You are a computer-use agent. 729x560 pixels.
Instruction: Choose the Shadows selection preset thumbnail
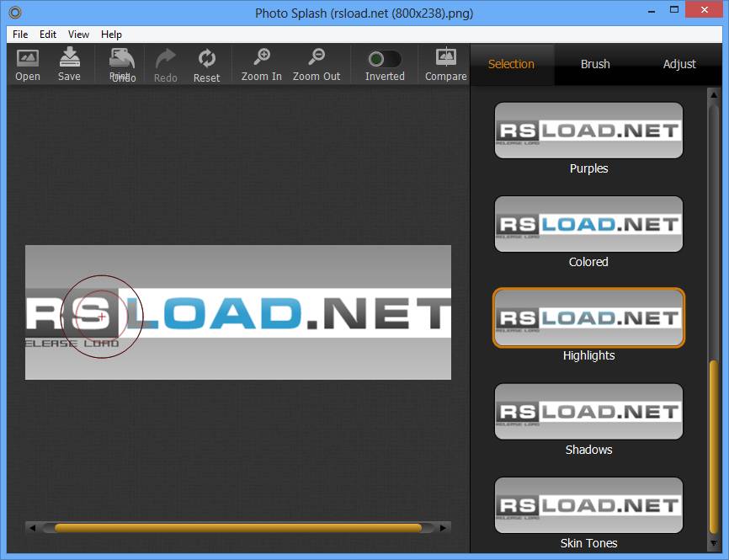588,412
